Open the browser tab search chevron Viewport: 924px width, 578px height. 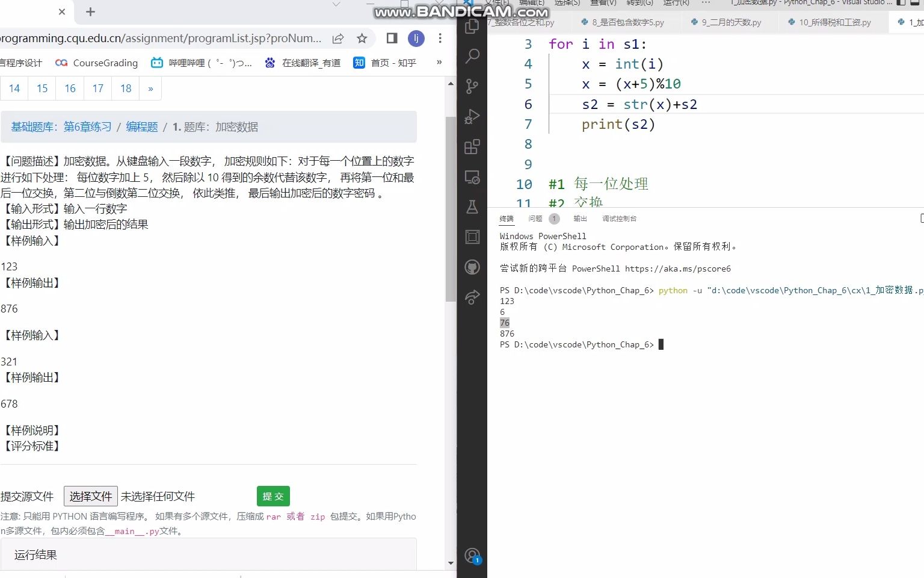tap(336, 4)
